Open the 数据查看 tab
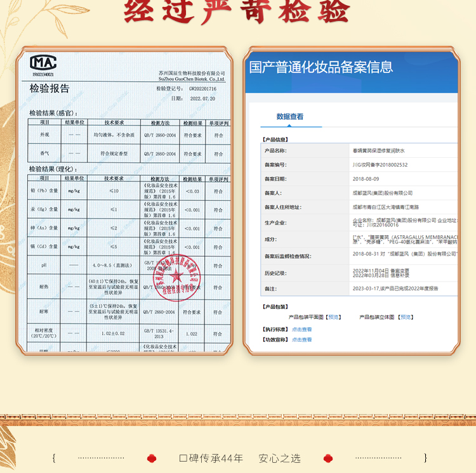The image size is (476, 473). point(290,117)
